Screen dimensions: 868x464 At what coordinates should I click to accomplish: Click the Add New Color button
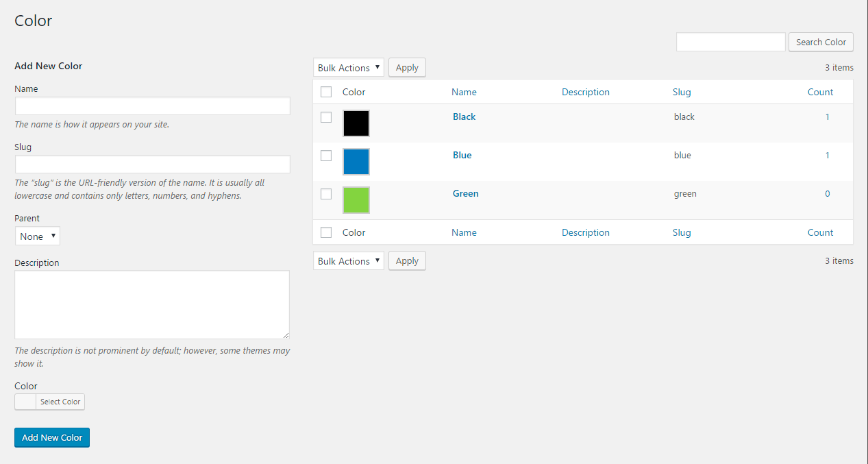52,437
